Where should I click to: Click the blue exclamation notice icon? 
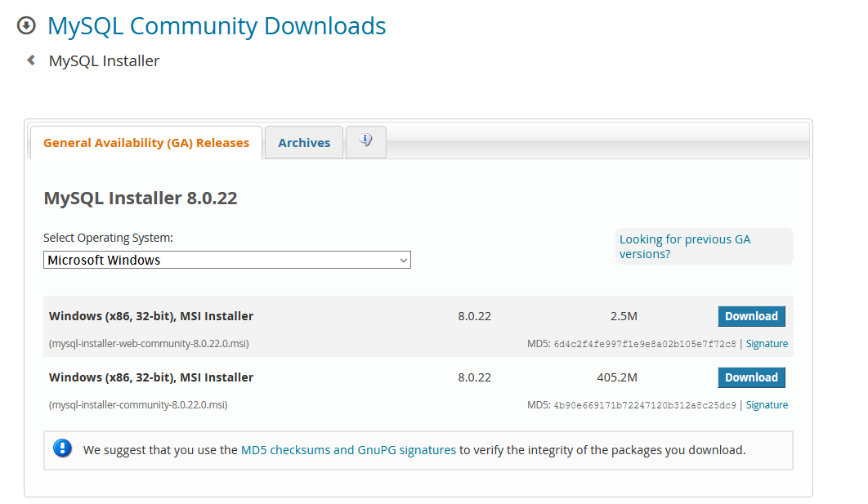pos(63,448)
